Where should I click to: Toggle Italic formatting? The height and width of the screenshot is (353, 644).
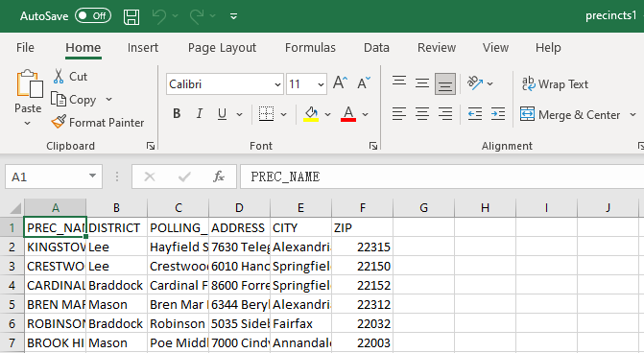point(200,114)
